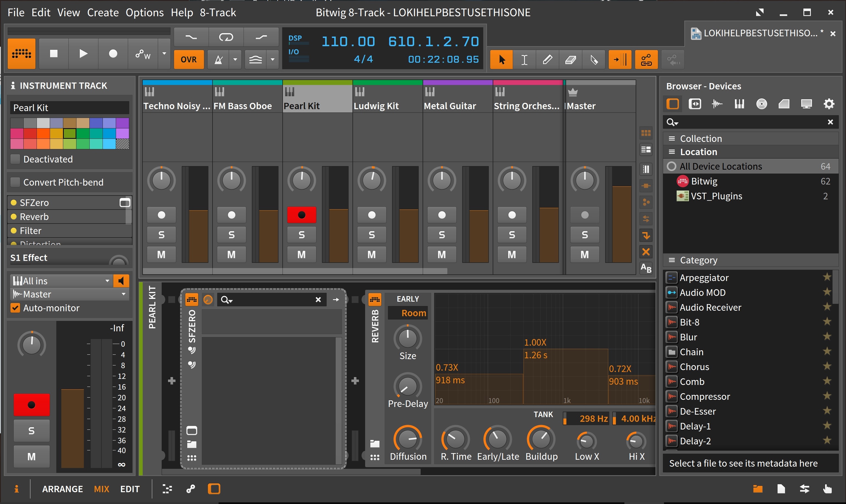Image resolution: width=846 pixels, height=504 pixels.
Task: Select the Eraser tool
Action: 571,60
